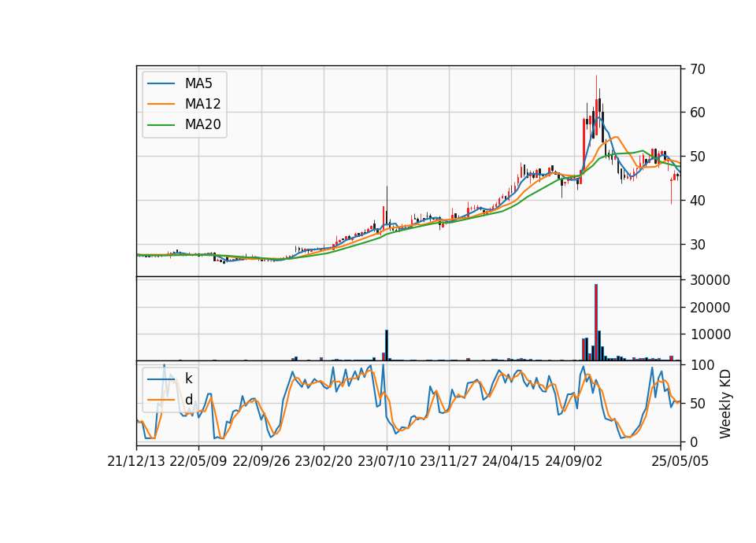Click the price axis label 40
Screen dimensions: 756x543
(x=698, y=201)
